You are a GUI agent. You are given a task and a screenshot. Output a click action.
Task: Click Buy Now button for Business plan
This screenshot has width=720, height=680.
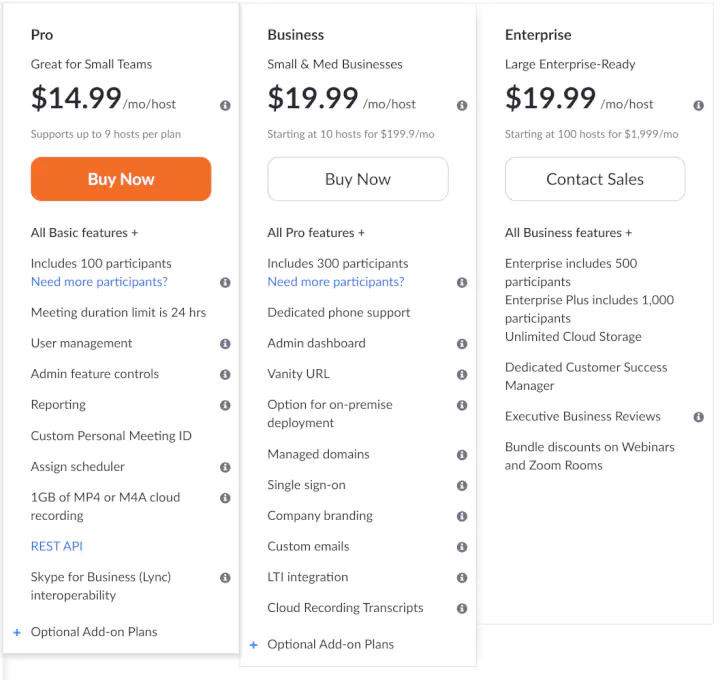(357, 179)
